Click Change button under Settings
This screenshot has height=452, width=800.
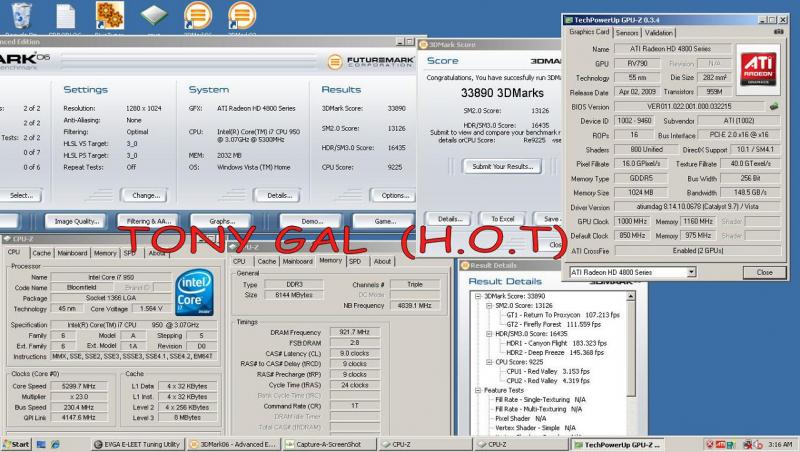point(146,195)
